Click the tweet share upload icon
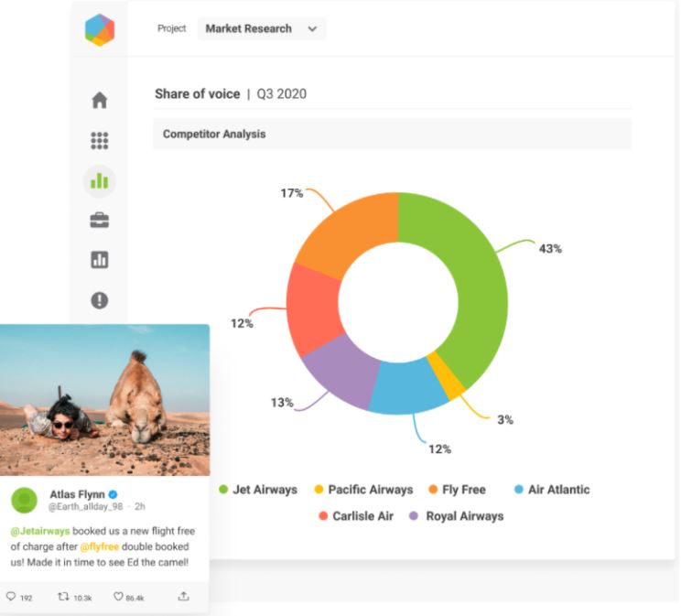Image resolution: width=681 pixels, height=616 pixels. point(183,597)
